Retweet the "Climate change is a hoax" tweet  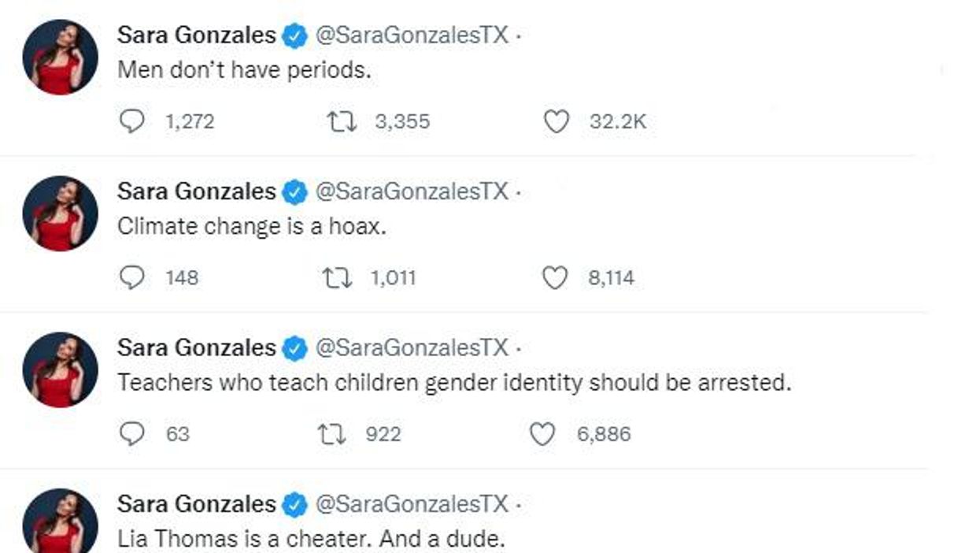coord(338,277)
